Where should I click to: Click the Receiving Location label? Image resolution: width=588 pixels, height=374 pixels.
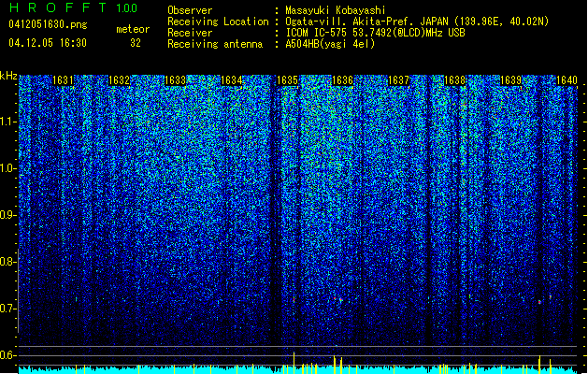pyautogui.click(x=218, y=22)
